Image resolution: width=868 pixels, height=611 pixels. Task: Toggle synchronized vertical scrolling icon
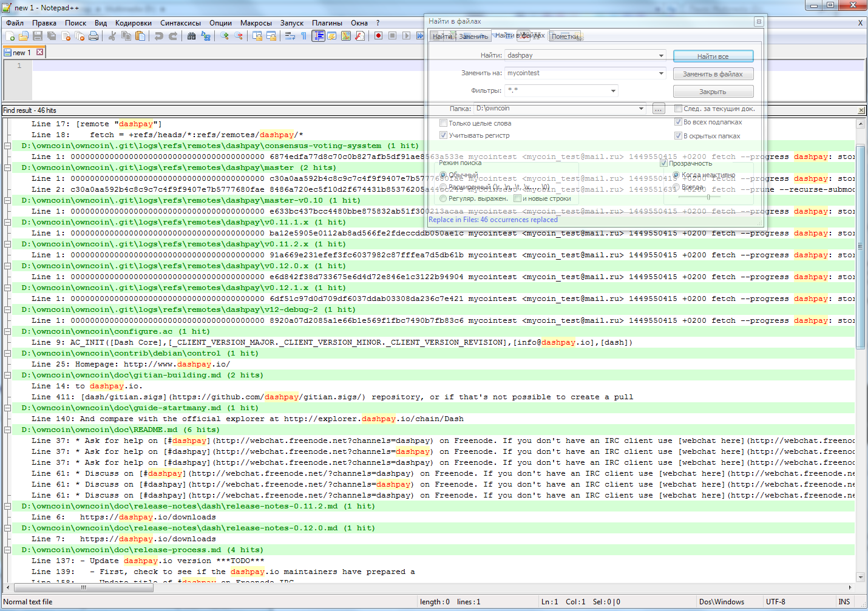point(257,36)
